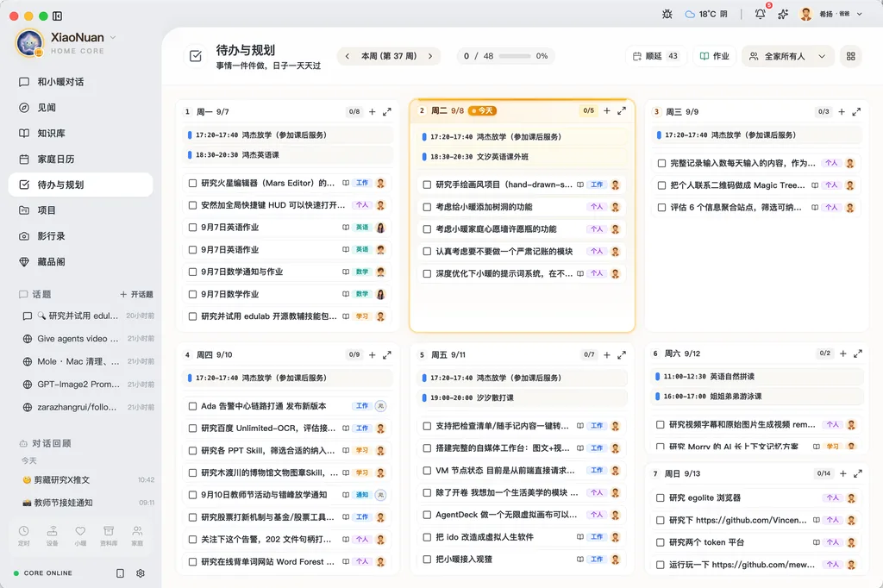
Task: Open the 全家所有人 member filter dropdown
Action: 788,56
